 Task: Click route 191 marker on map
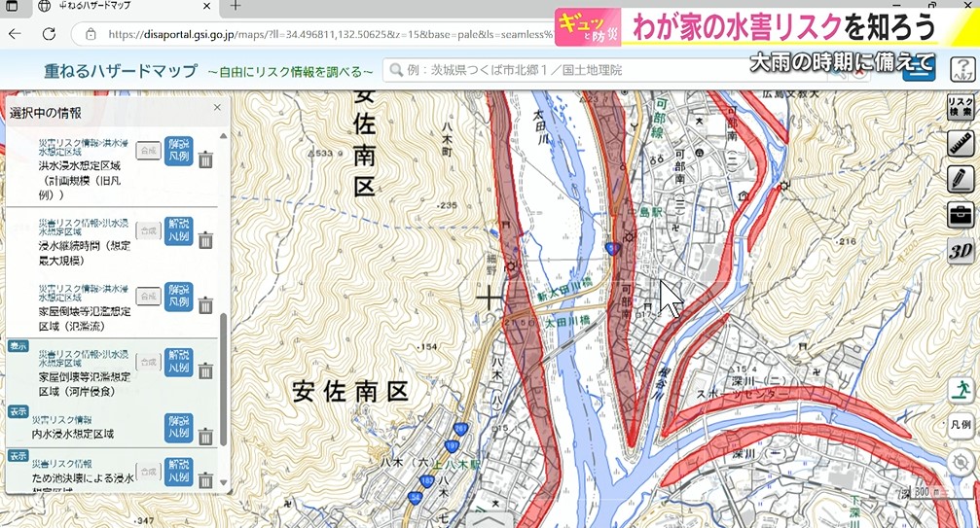coord(452,445)
